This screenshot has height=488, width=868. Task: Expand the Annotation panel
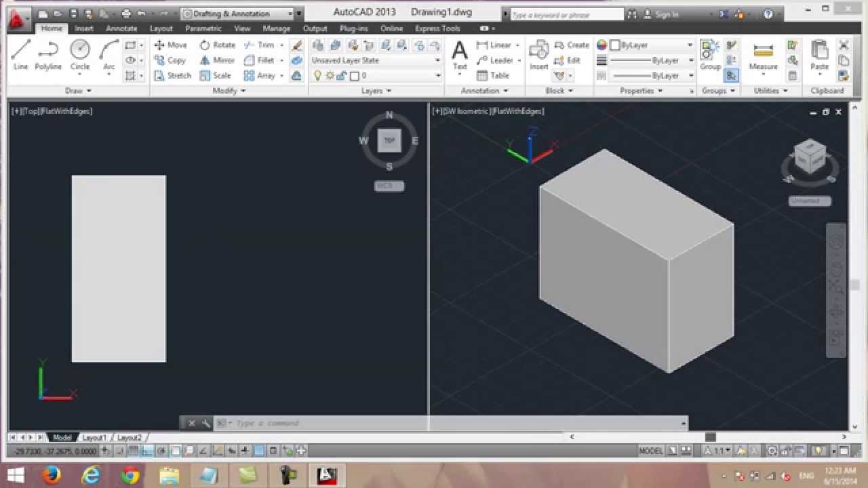[484, 91]
